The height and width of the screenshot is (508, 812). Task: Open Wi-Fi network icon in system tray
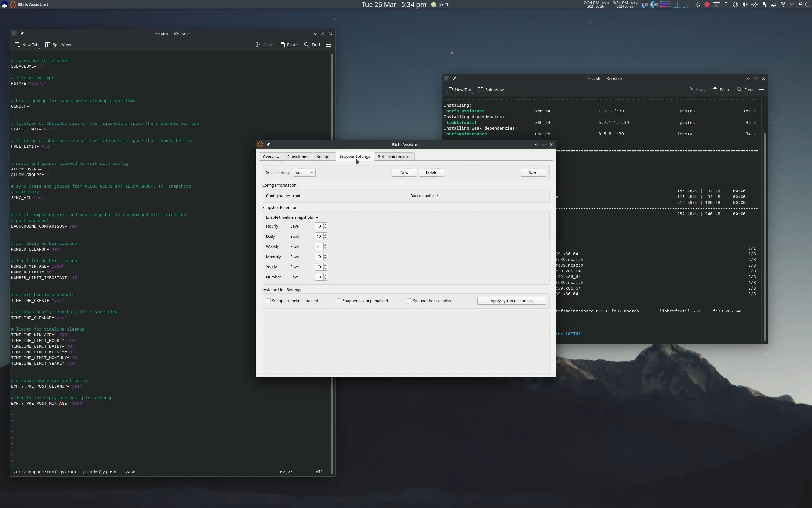pyautogui.click(x=783, y=5)
